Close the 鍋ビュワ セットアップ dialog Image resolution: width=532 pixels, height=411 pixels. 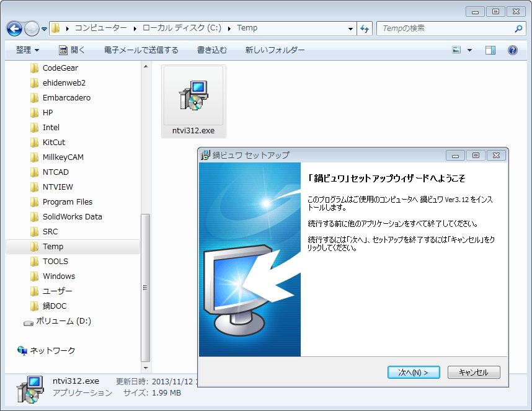pyautogui.click(x=496, y=156)
